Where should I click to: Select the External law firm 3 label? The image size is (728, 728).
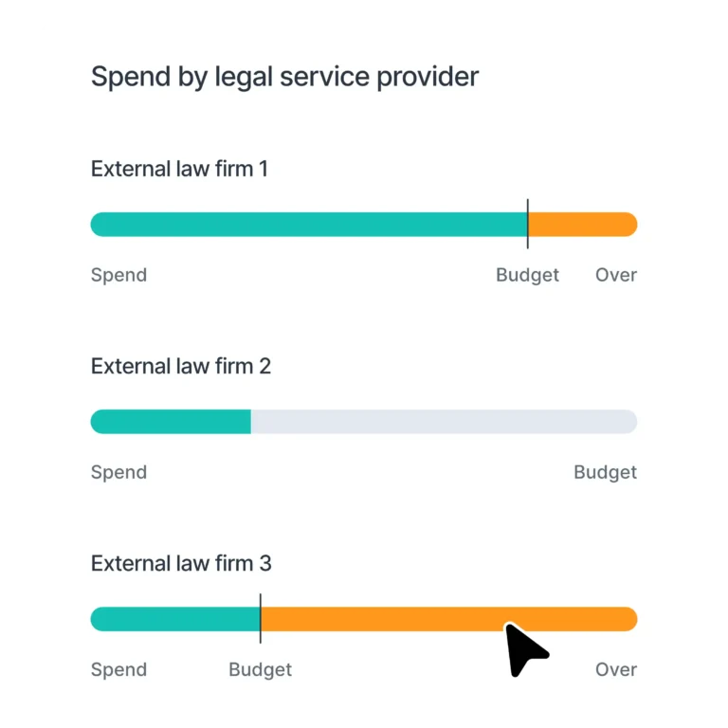coord(181,563)
